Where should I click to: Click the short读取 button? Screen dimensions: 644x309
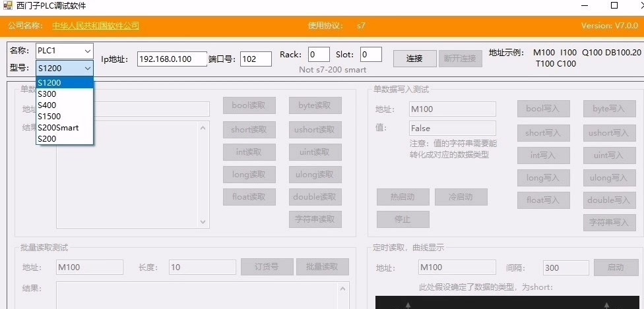pos(249,130)
